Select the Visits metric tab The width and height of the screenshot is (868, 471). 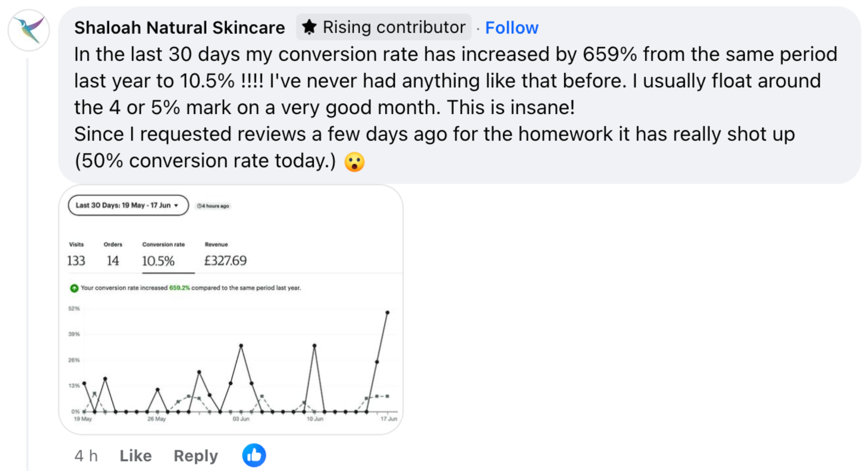(76, 254)
